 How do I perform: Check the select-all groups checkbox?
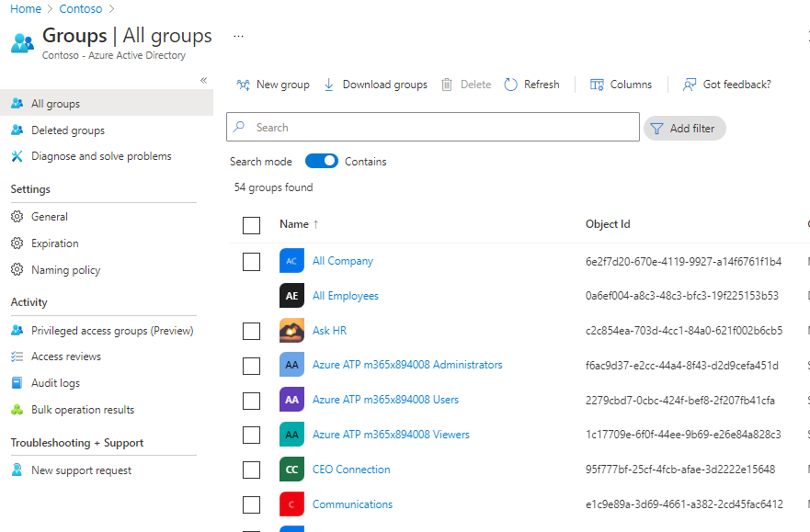point(252,225)
